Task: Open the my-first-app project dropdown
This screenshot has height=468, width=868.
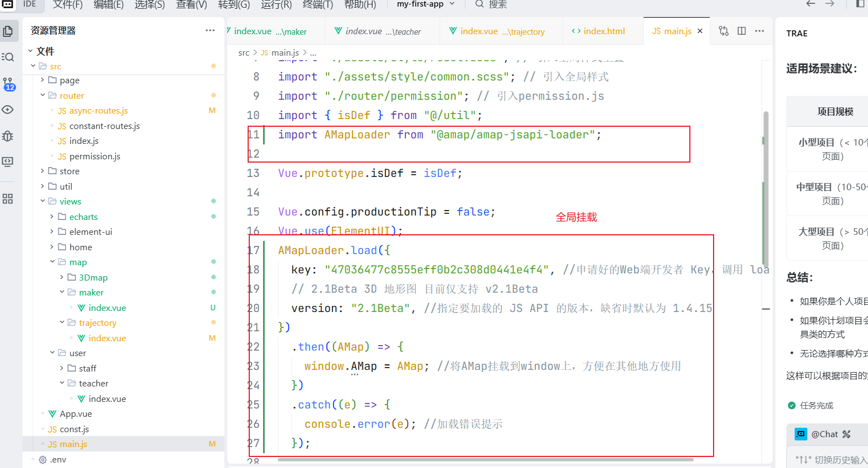Action: pyautogui.click(x=426, y=4)
